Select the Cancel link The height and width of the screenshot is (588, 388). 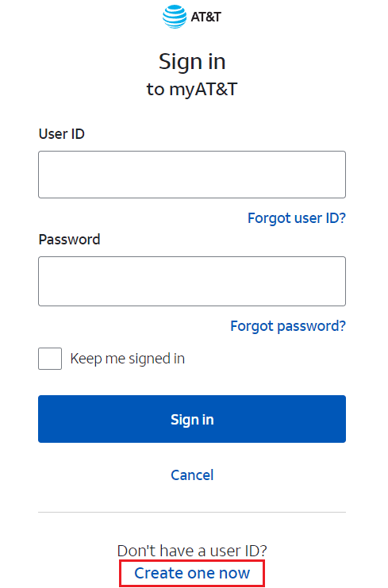coord(192,475)
